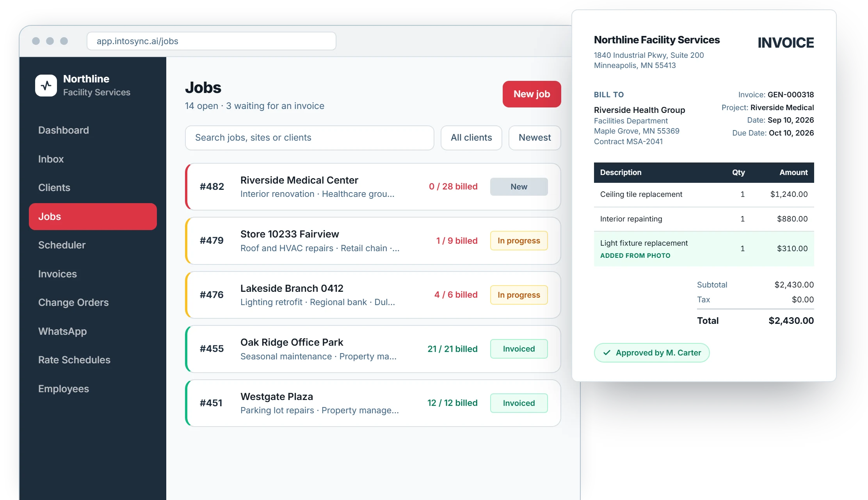The width and height of the screenshot is (868, 500).
Task: Click Contract MSA-2041 text
Action: 628,141
